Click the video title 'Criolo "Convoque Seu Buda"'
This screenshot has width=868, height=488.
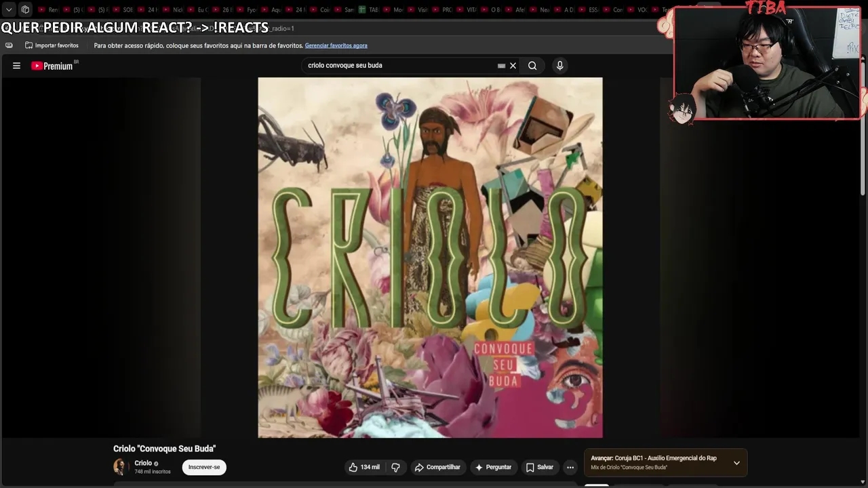[x=164, y=449]
